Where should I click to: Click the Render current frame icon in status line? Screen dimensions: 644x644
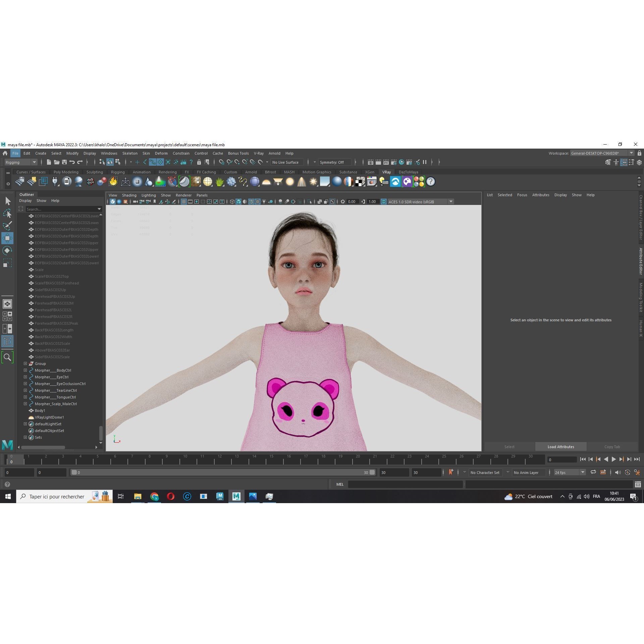pos(371,162)
